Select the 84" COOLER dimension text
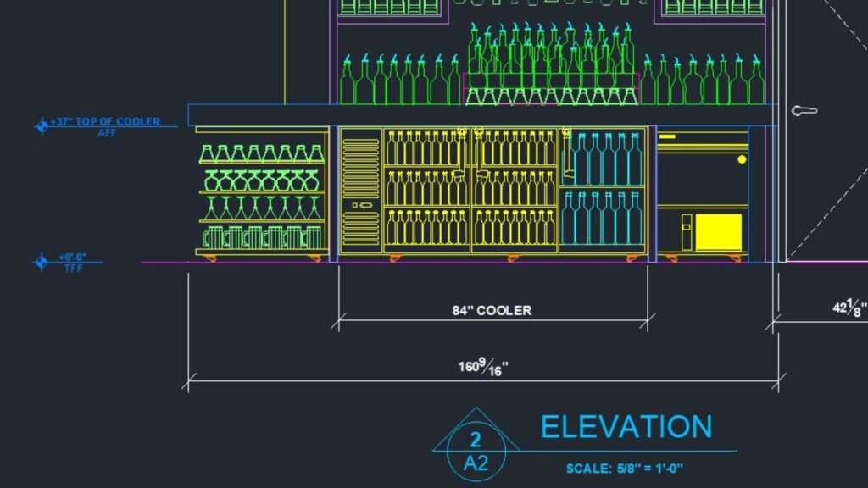The image size is (868, 488). point(490,310)
